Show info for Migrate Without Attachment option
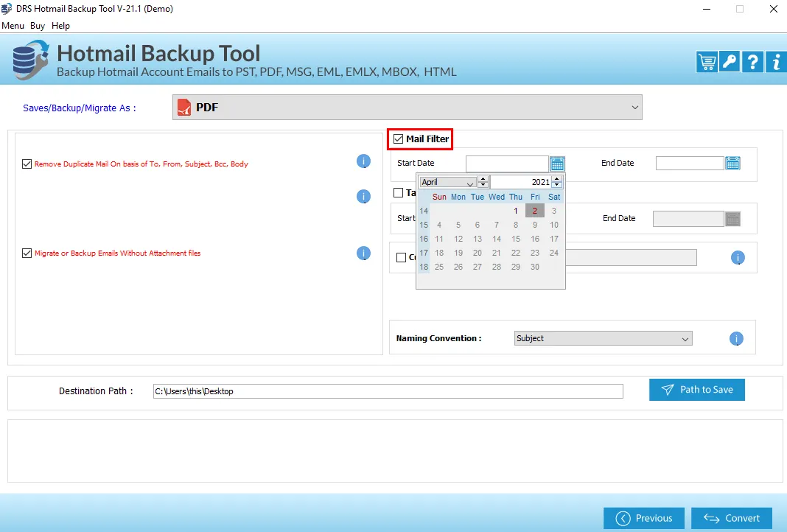The width and height of the screenshot is (787, 532). tap(363, 253)
